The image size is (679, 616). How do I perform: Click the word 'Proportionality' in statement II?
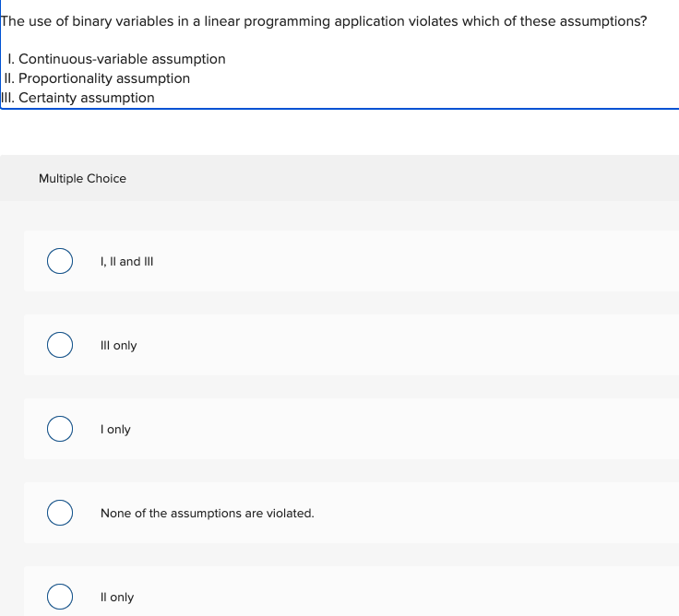click(66, 78)
